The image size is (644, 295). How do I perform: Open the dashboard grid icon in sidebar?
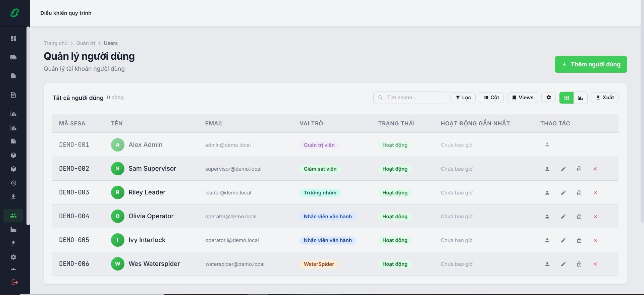13,39
